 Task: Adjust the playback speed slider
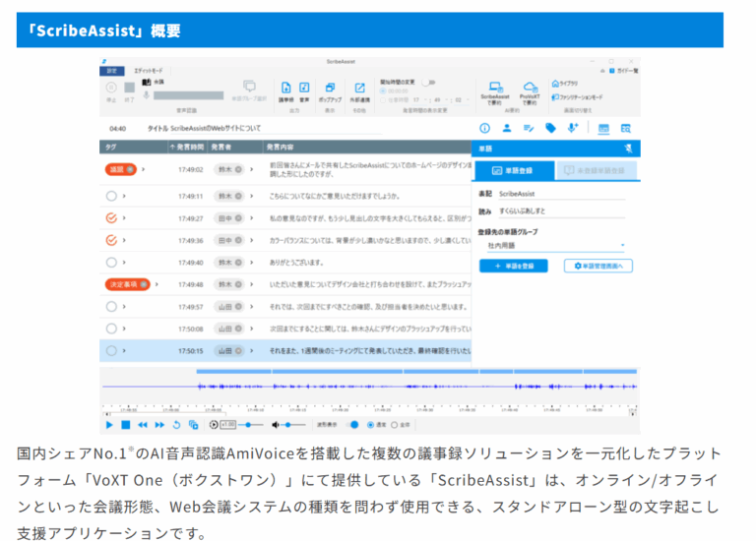coord(251,425)
